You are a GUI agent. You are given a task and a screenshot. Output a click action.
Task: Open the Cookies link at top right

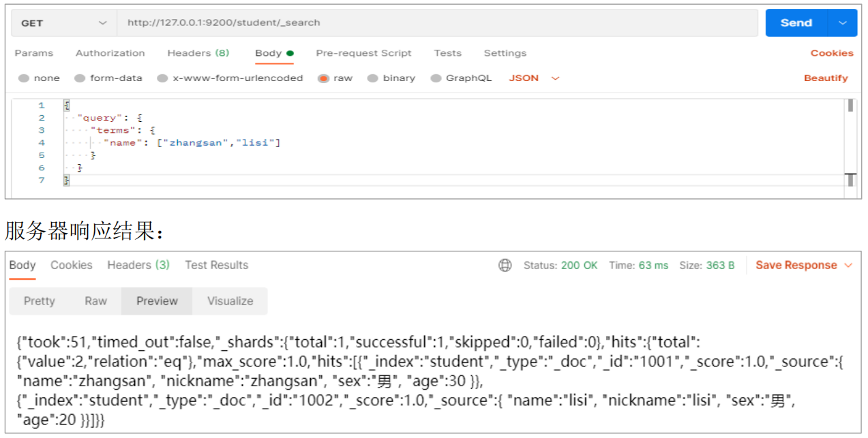coord(831,53)
